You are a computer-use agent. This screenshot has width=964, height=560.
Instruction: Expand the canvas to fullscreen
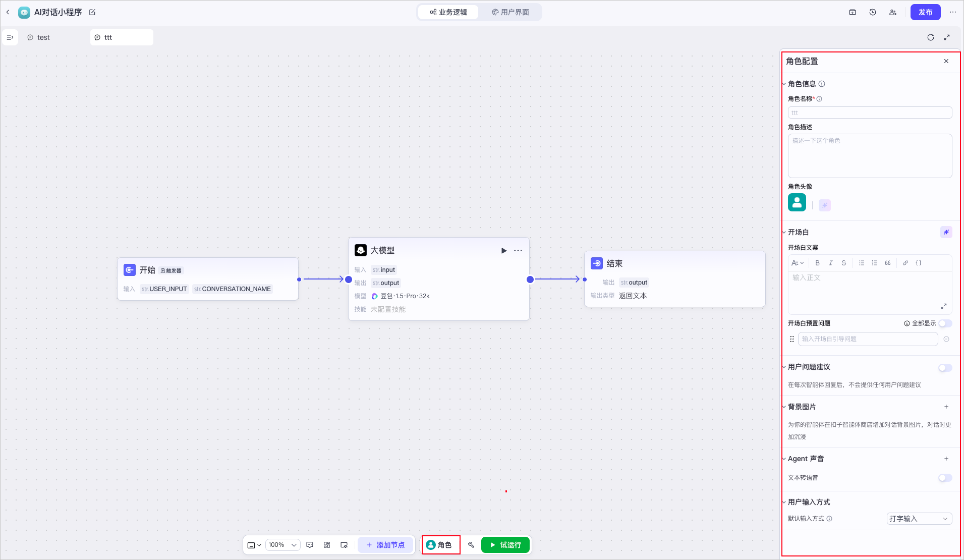pos(947,37)
